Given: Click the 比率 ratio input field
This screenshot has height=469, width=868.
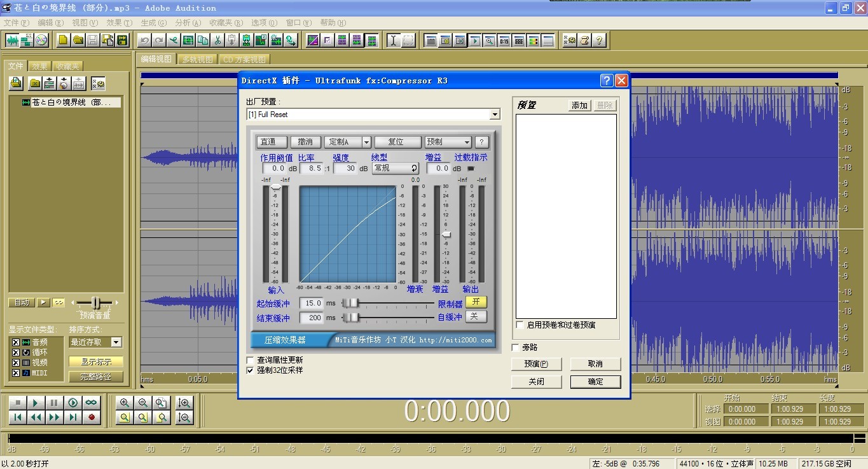Looking at the screenshot, I should click(x=311, y=169).
